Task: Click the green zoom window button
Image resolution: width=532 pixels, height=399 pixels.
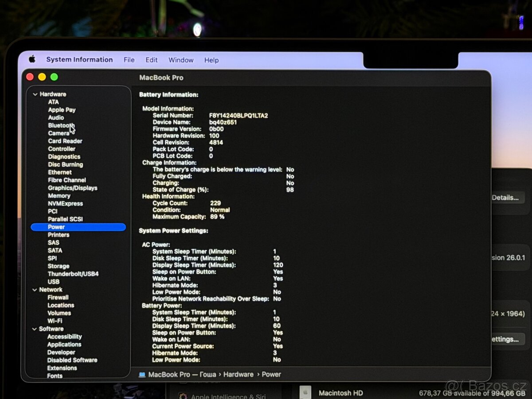Action: [x=54, y=77]
